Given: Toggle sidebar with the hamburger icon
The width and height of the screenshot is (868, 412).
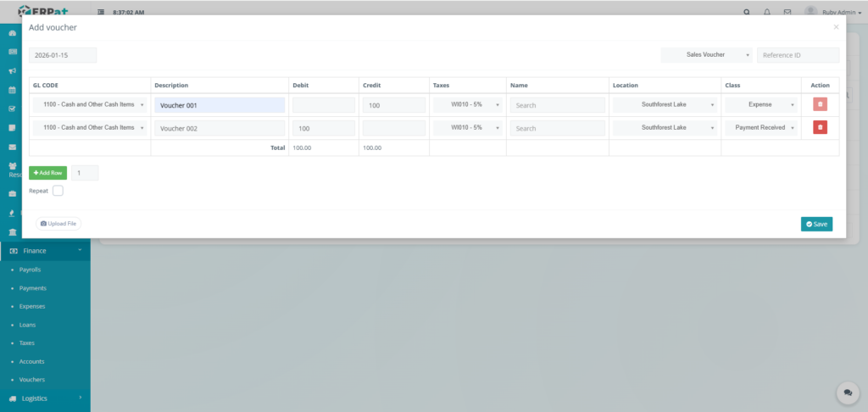Looking at the screenshot, I should click(102, 13).
